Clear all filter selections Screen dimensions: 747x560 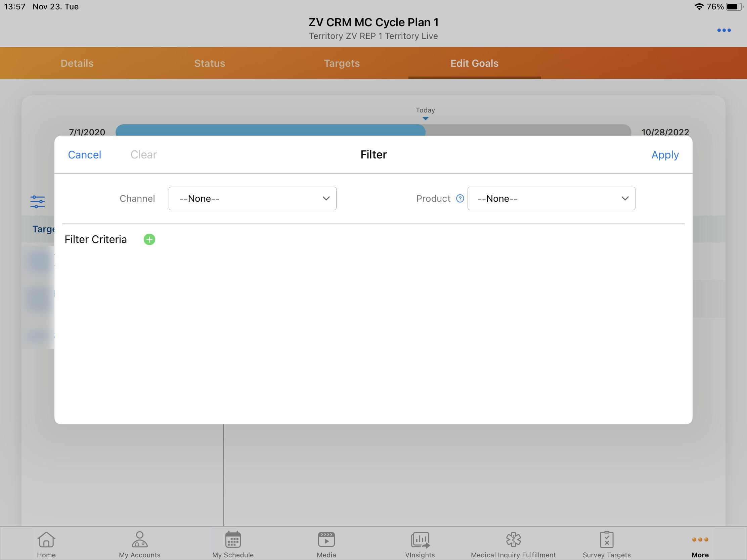pyautogui.click(x=143, y=154)
